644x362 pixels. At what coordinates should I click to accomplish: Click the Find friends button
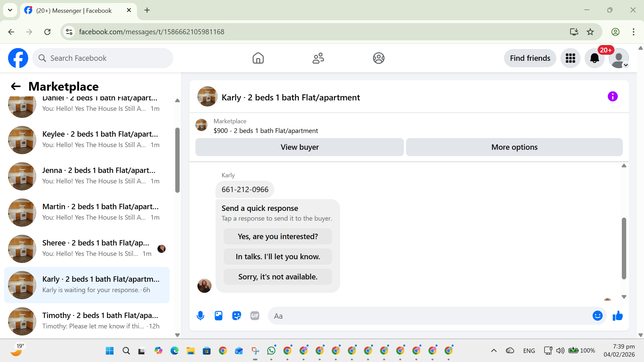point(530,58)
